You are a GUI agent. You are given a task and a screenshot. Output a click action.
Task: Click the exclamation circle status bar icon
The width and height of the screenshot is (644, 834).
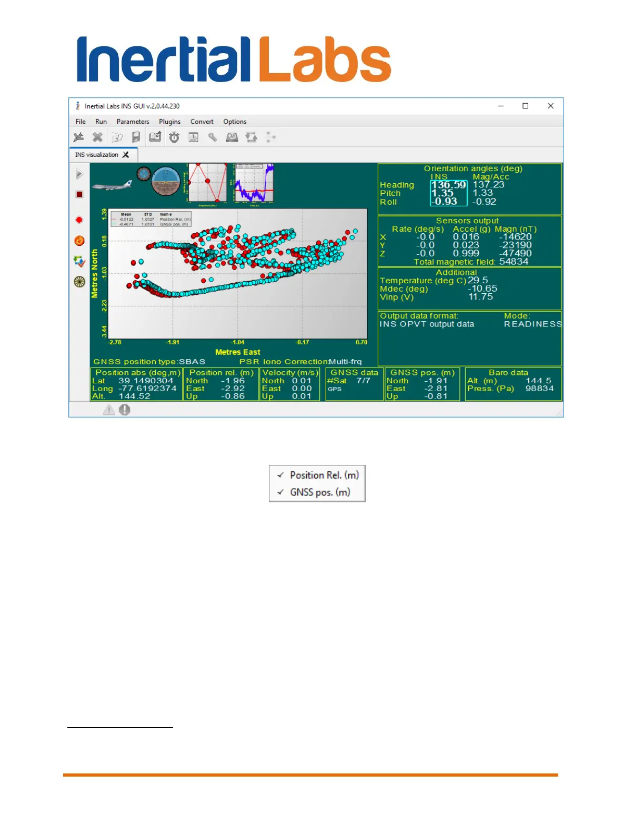(x=125, y=410)
